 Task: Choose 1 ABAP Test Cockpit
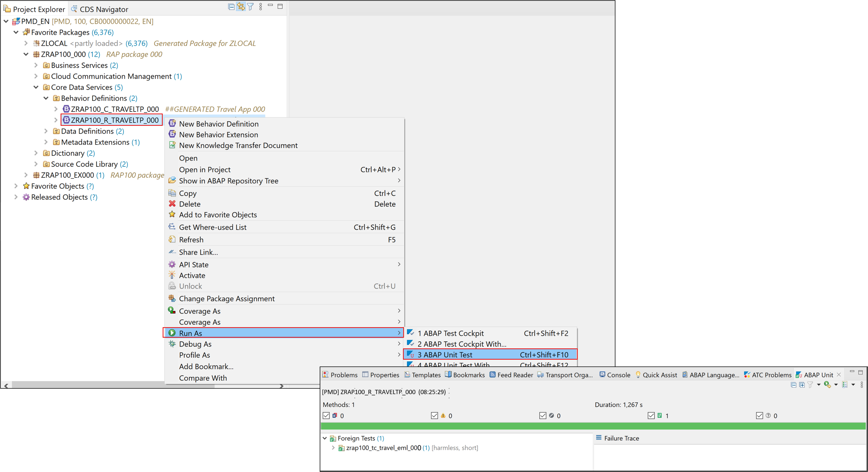click(490, 333)
